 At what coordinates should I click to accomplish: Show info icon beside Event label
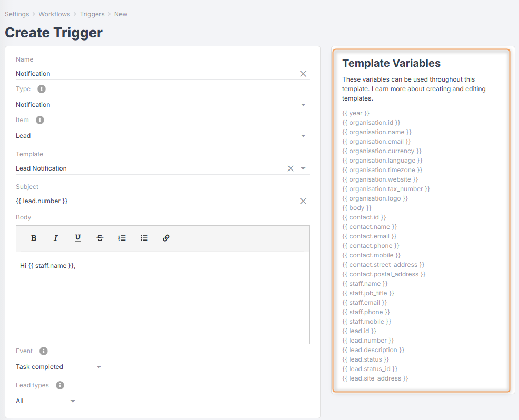pyautogui.click(x=44, y=351)
